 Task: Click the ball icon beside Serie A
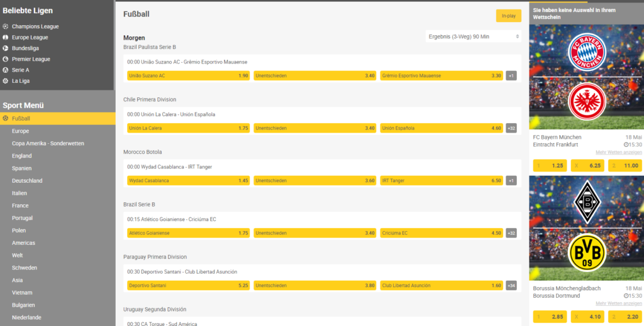tap(5, 70)
